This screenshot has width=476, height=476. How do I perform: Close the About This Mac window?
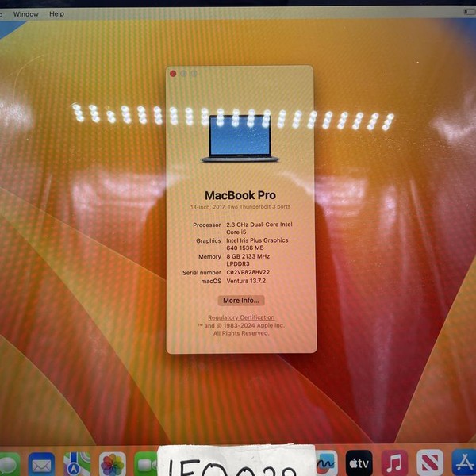(x=173, y=74)
